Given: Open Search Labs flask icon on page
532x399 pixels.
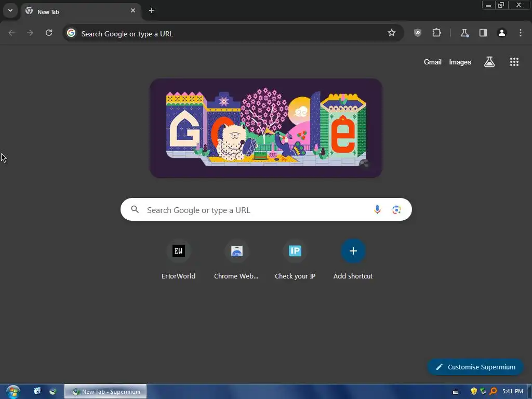Looking at the screenshot, I should point(489,62).
